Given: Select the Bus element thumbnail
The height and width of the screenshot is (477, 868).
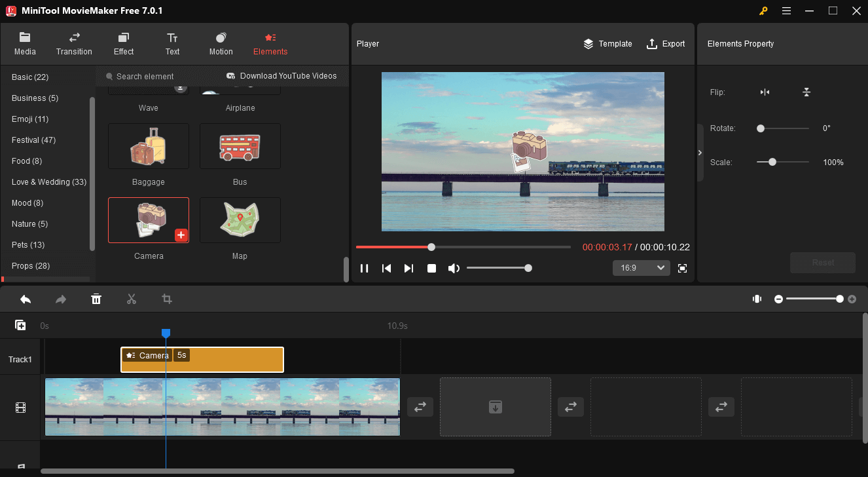Looking at the screenshot, I should pos(240,146).
